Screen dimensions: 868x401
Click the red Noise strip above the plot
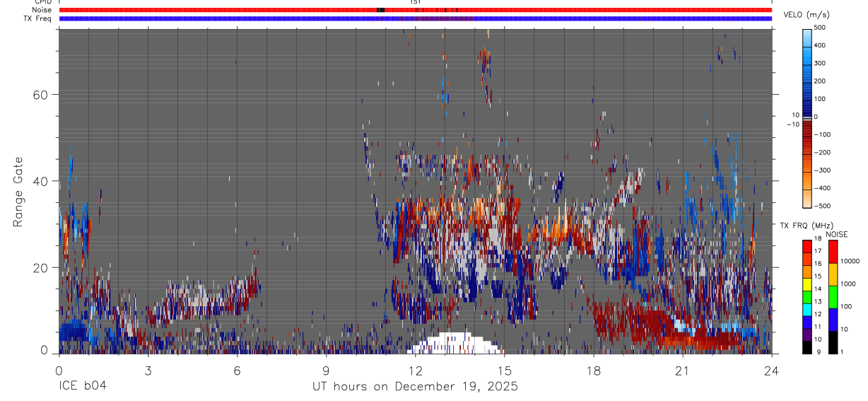click(x=415, y=10)
